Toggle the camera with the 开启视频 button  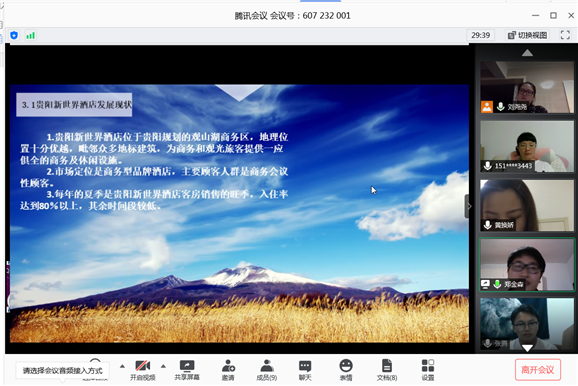143,370
